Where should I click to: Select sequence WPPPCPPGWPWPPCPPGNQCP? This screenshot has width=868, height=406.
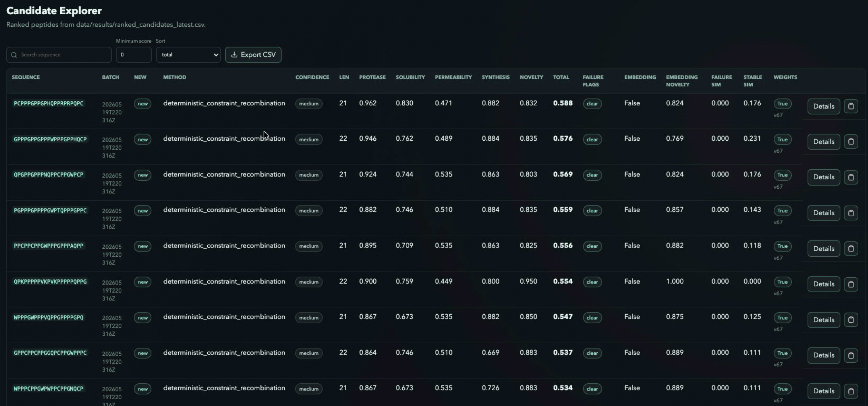click(x=49, y=388)
